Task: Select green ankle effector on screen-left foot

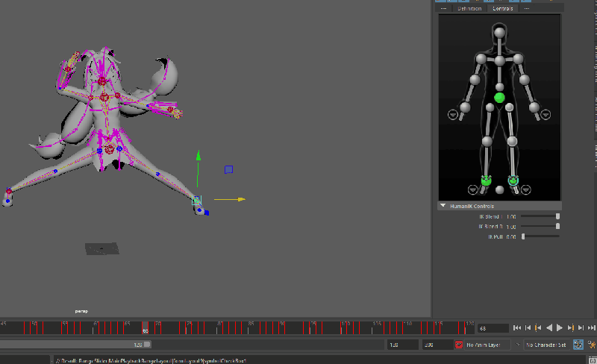Action: pos(487,181)
